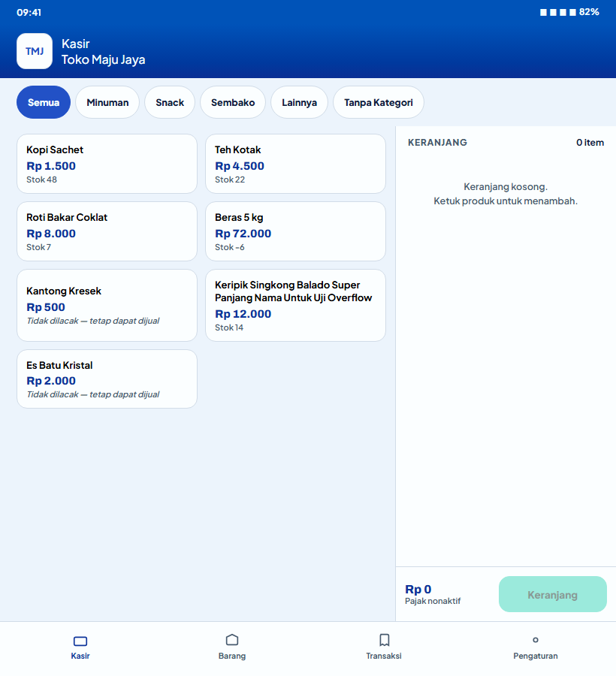The height and width of the screenshot is (676, 616).
Task: Tap the TMJ store logo
Action: tap(35, 51)
